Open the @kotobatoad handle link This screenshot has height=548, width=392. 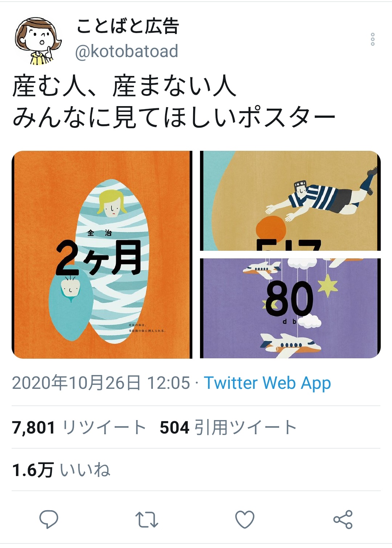[x=127, y=51]
